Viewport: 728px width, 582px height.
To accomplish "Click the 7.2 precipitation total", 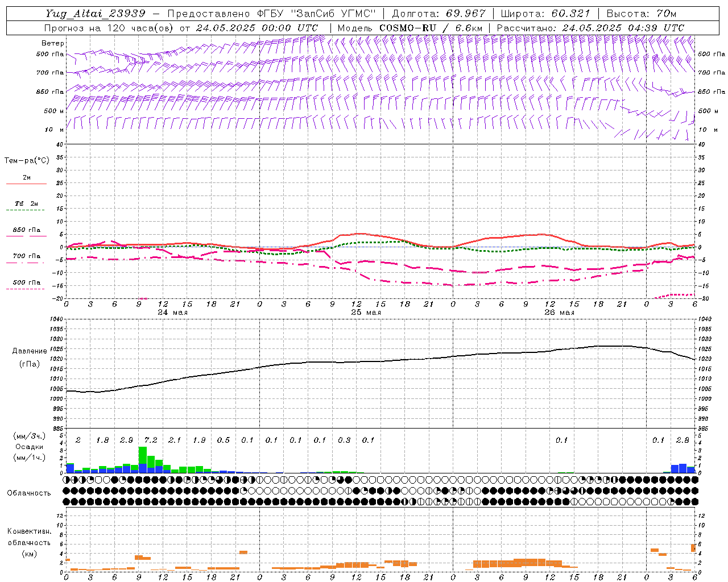I will point(151,440).
